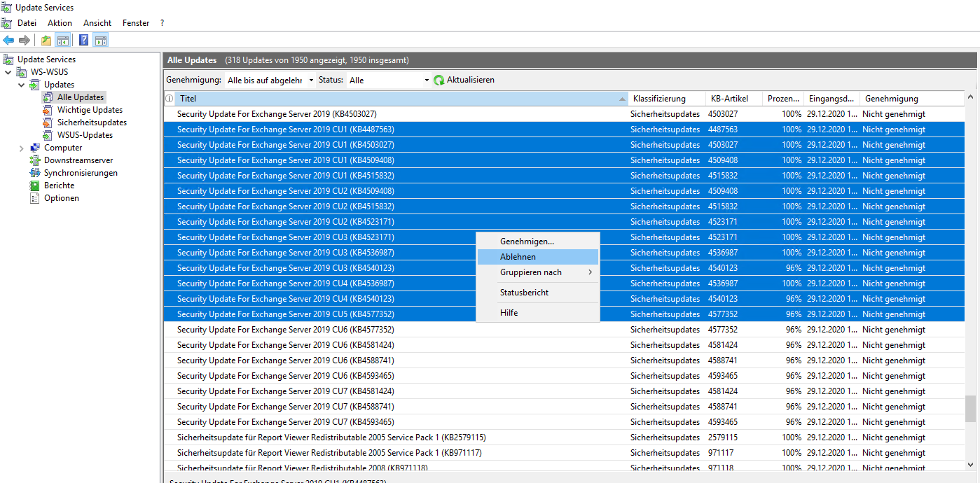Open the Datei menu
Image resolution: width=980 pixels, height=483 pixels.
[27, 23]
